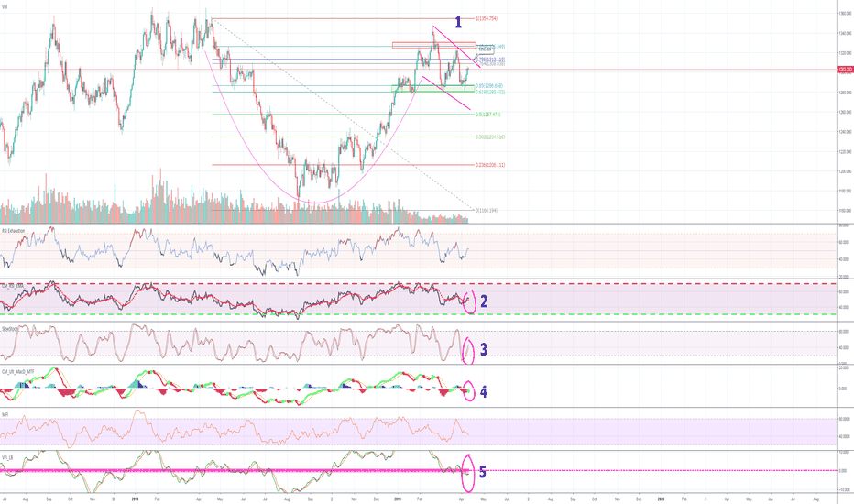This screenshot has height=504, width=854.
Task: Click the 2020 year label on time axis
Action: [x=661, y=499]
